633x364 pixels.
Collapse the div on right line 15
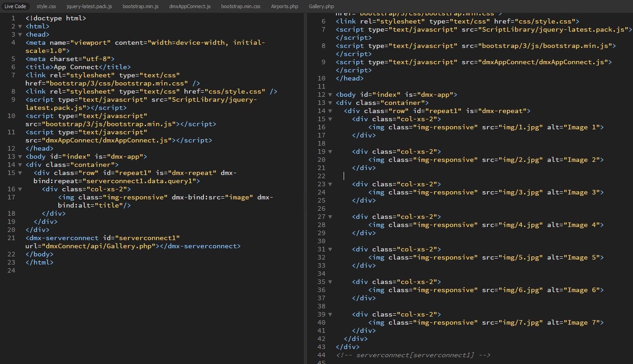pyautogui.click(x=330, y=119)
